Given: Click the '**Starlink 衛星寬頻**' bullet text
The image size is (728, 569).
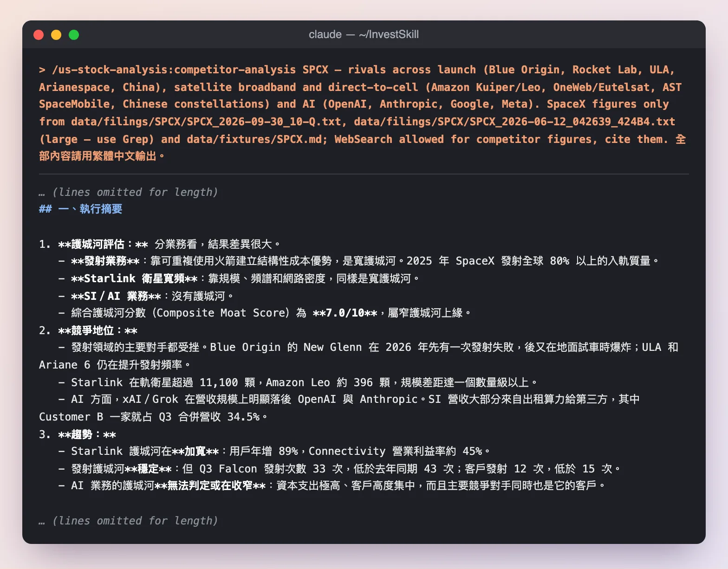Looking at the screenshot, I should [x=134, y=278].
